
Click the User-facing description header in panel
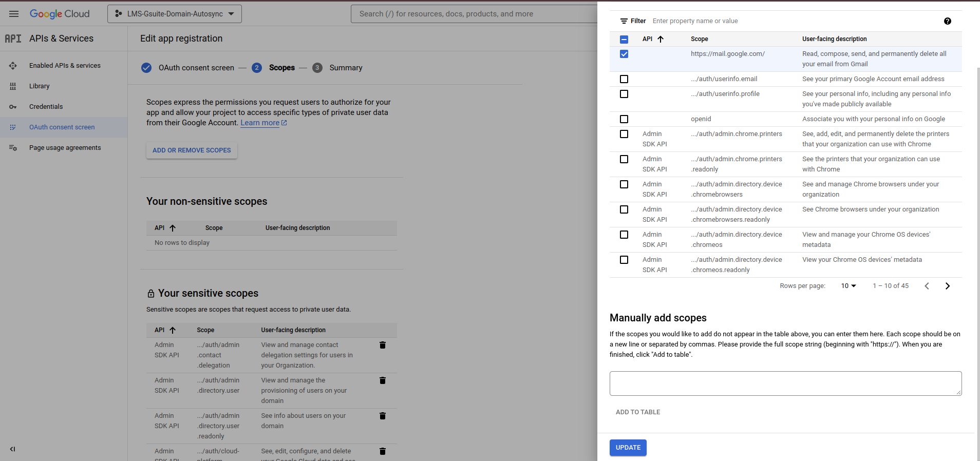pos(835,39)
